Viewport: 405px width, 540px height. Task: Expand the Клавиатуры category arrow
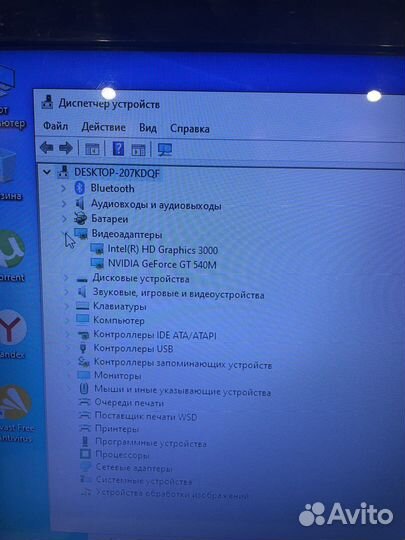pos(67,306)
